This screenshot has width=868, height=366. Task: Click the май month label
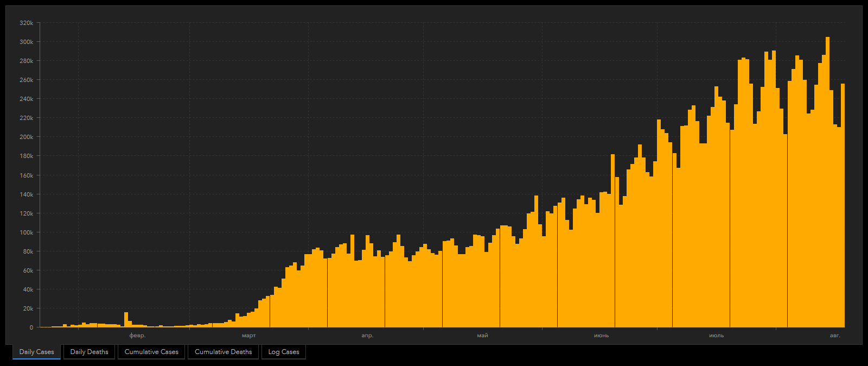[483, 336]
